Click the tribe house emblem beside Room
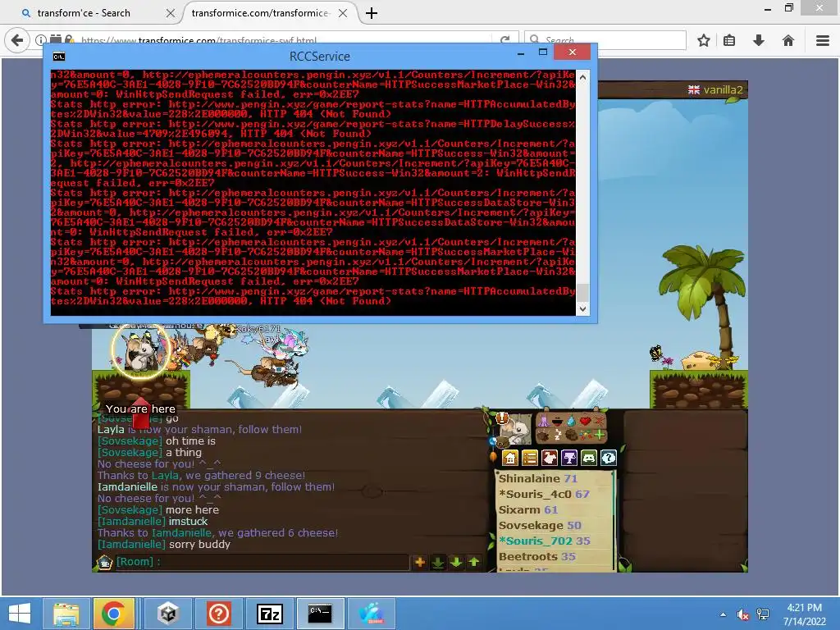Image resolution: width=840 pixels, height=630 pixels. click(104, 562)
